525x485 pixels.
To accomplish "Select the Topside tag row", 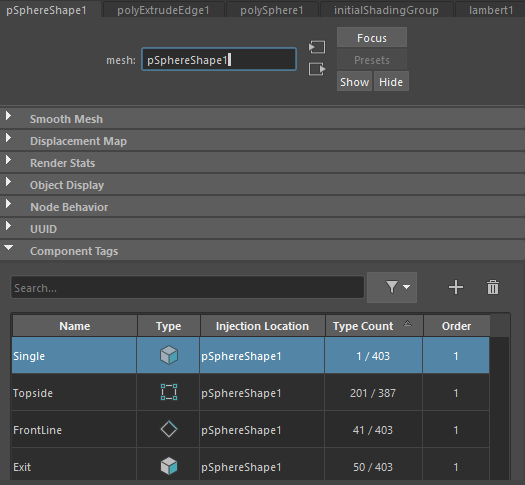I will [250, 393].
